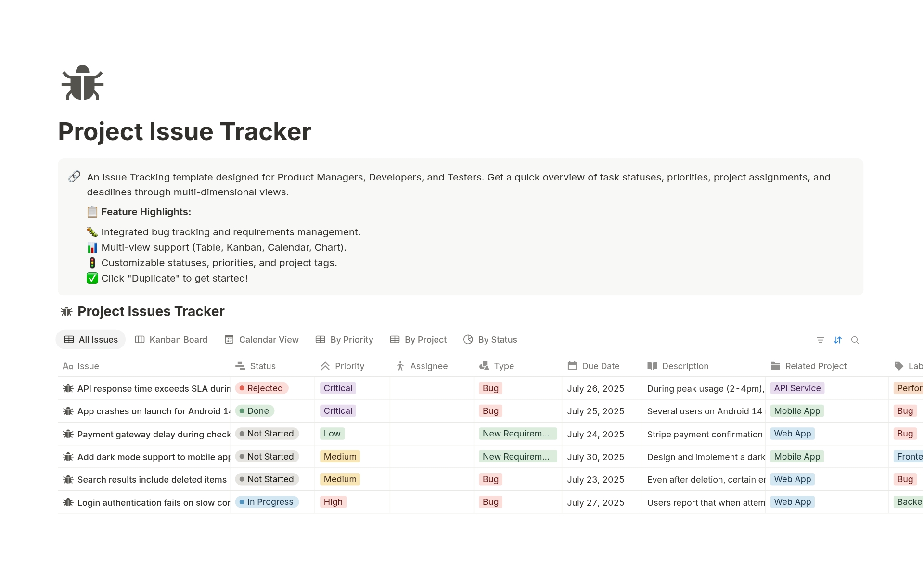Click the bug icon on the Login authentication row
Screen dimensions: 924x577
pos(68,502)
